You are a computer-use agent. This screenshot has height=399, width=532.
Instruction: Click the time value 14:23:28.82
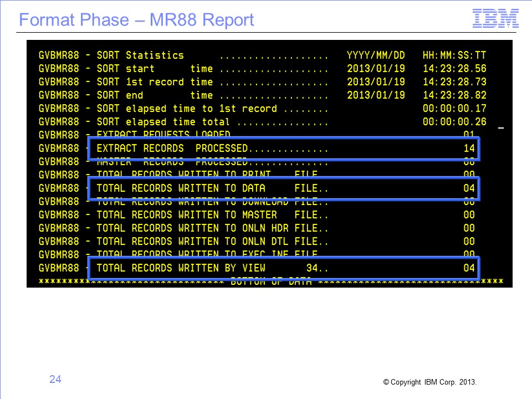click(454, 95)
